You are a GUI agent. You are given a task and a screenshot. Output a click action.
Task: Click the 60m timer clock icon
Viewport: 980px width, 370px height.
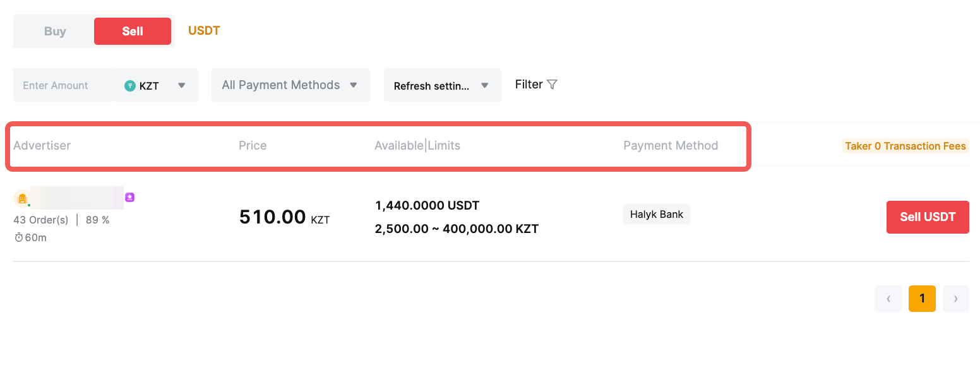point(19,238)
